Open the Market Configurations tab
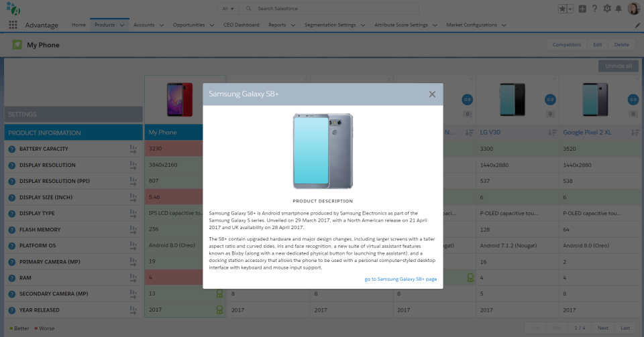 coord(472,25)
